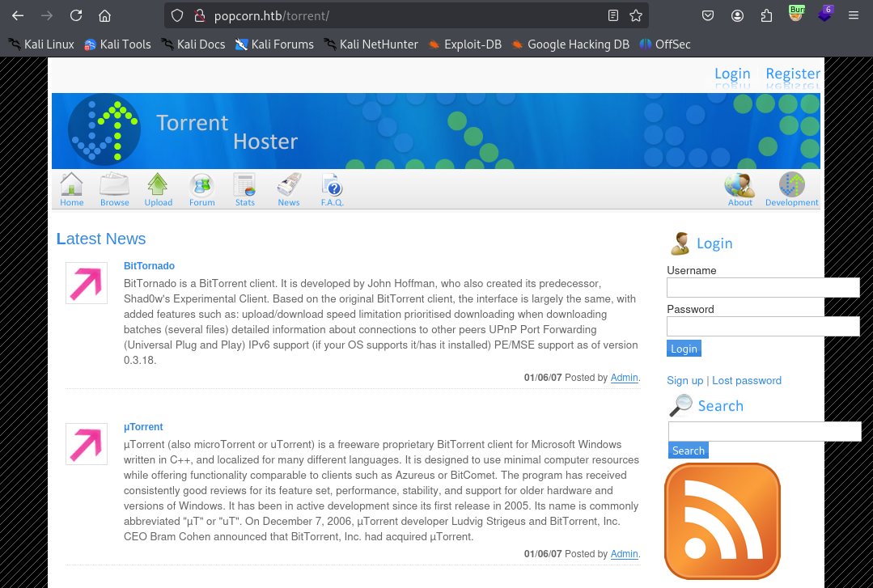Toggle reader view icon in address bar

[613, 15]
